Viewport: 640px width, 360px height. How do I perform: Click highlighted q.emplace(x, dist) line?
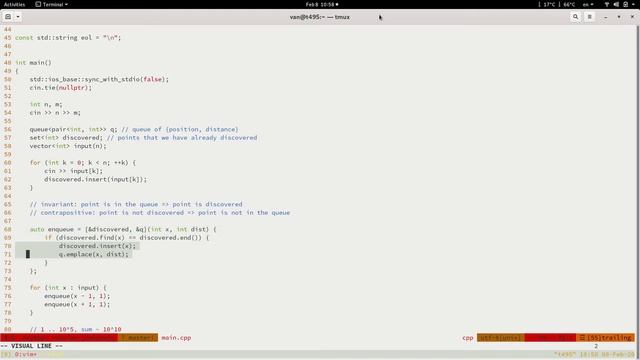[93, 254]
